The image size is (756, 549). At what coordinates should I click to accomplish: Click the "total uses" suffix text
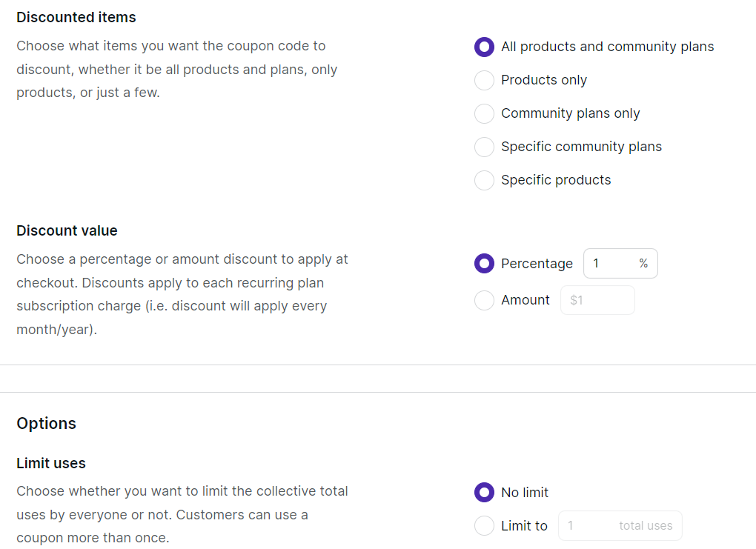coord(646,526)
